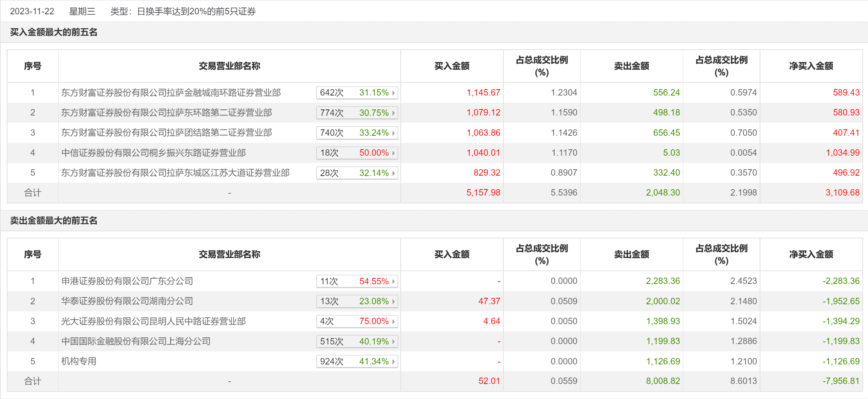868x399 pixels.
Task: Expand the 18次 50.00% stats box
Action: point(357,153)
